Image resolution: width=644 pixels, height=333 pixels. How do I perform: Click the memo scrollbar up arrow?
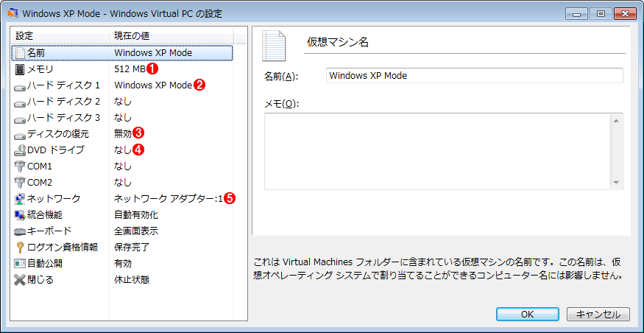[x=617, y=121]
